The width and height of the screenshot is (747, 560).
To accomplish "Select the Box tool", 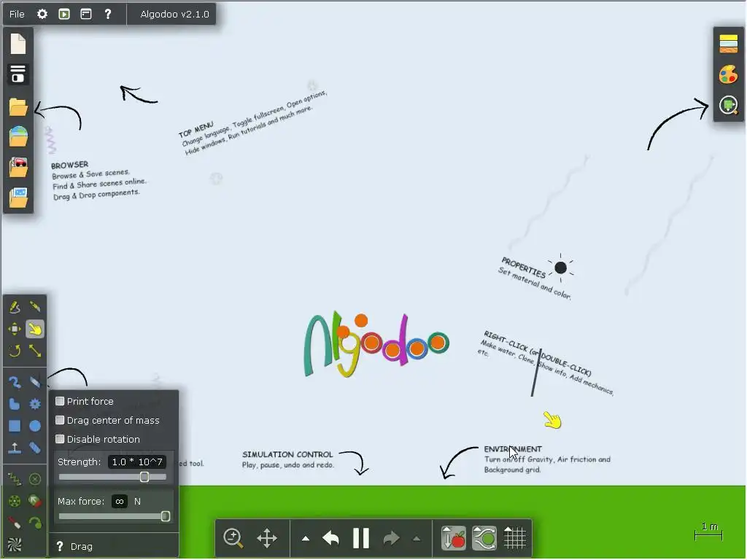I will point(15,426).
